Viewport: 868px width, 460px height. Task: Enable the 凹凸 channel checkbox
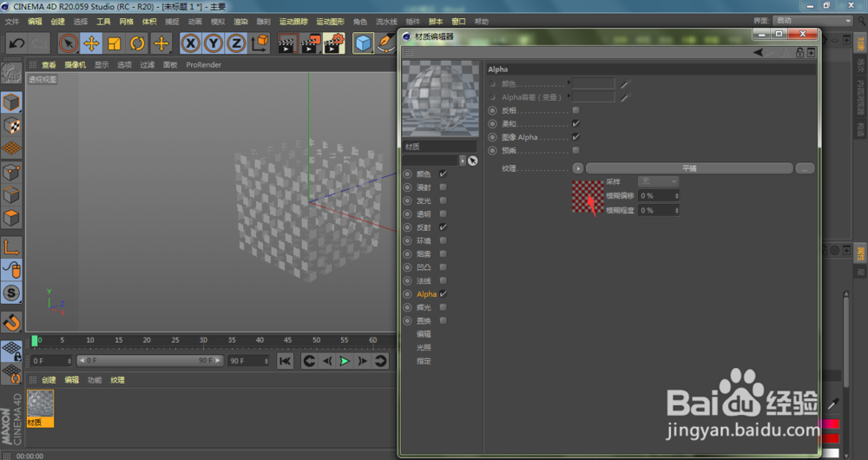point(443,267)
